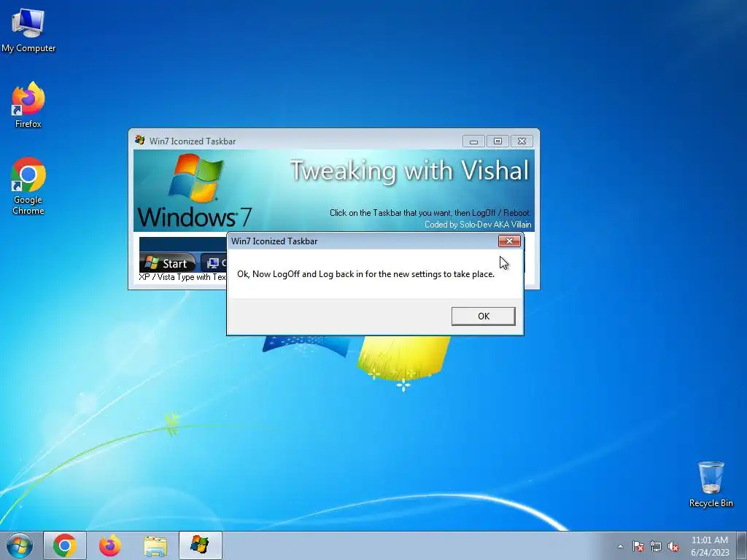This screenshot has height=560, width=747.
Task: Close the Win7 Iconized Taskbar main window
Action: pos(522,141)
